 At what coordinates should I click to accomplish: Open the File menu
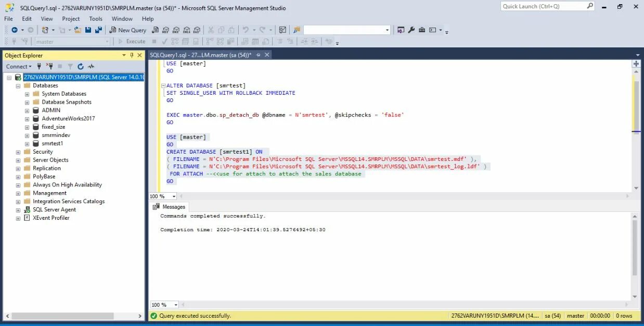[x=8, y=19]
